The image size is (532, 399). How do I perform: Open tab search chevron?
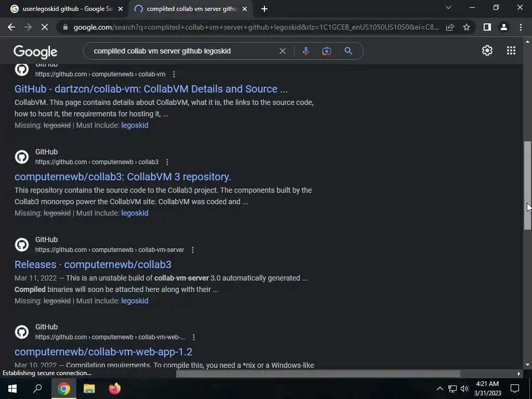click(448, 7)
